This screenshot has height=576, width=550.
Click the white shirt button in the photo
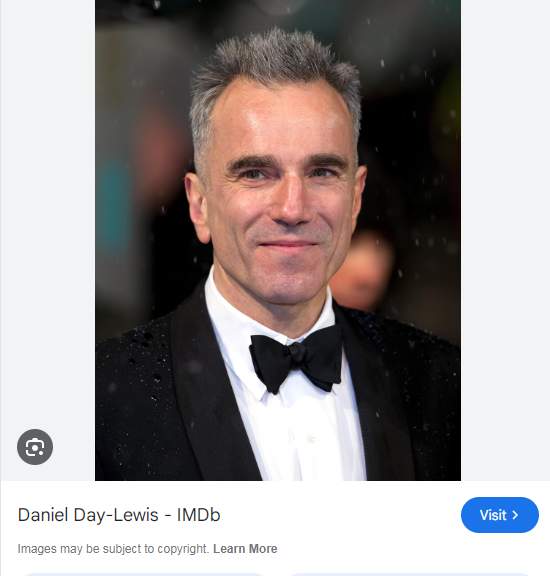(312, 438)
